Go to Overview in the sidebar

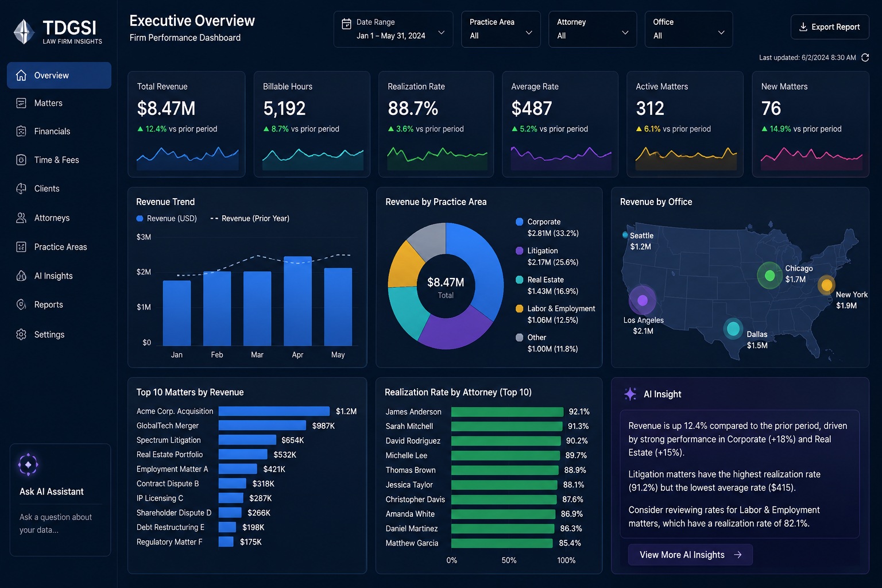tap(59, 75)
